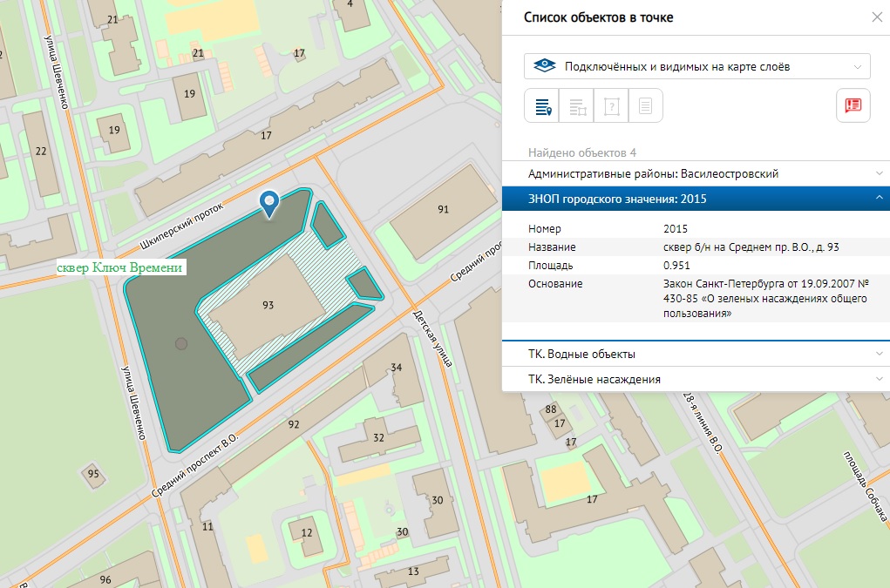The image size is (890, 588).
Task: Click the objects-at-point list icon
Action: pyautogui.click(x=541, y=106)
